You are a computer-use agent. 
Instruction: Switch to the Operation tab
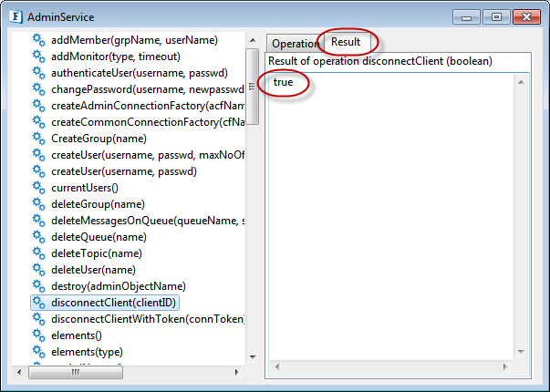295,44
